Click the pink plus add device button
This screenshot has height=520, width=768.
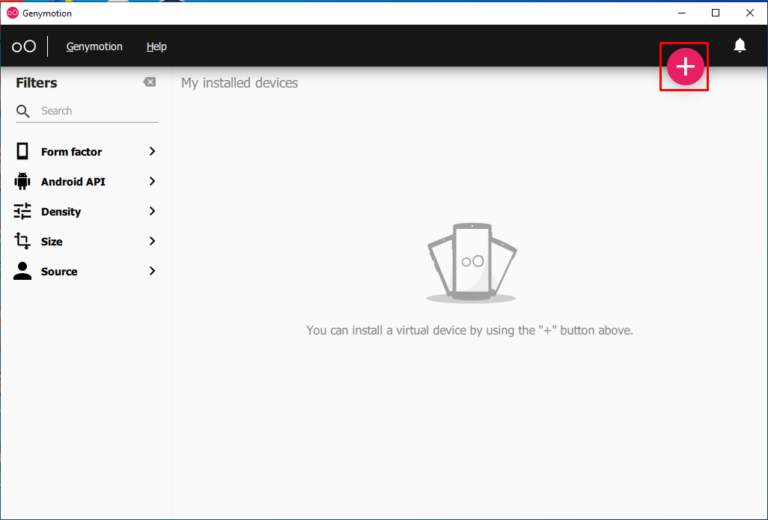point(685,66)
